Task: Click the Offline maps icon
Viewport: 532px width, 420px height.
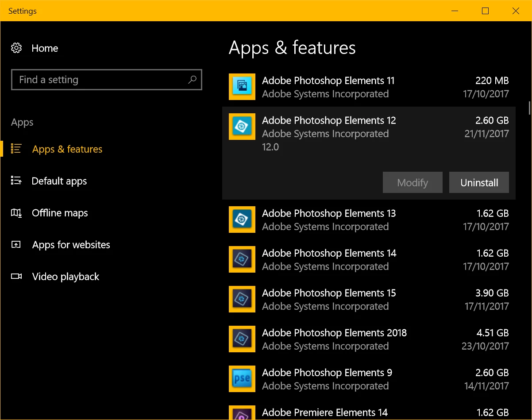Action: [x=16, y=213]
